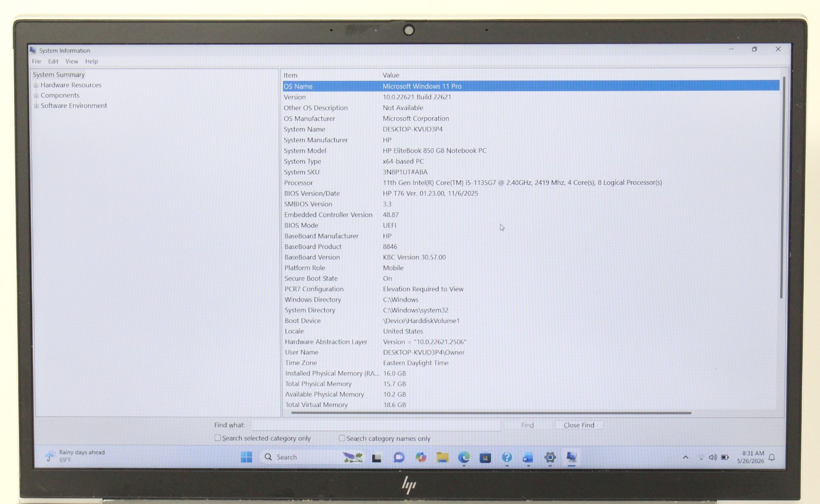
Task: Select System Summary in the tree
Action: point(59,75)
